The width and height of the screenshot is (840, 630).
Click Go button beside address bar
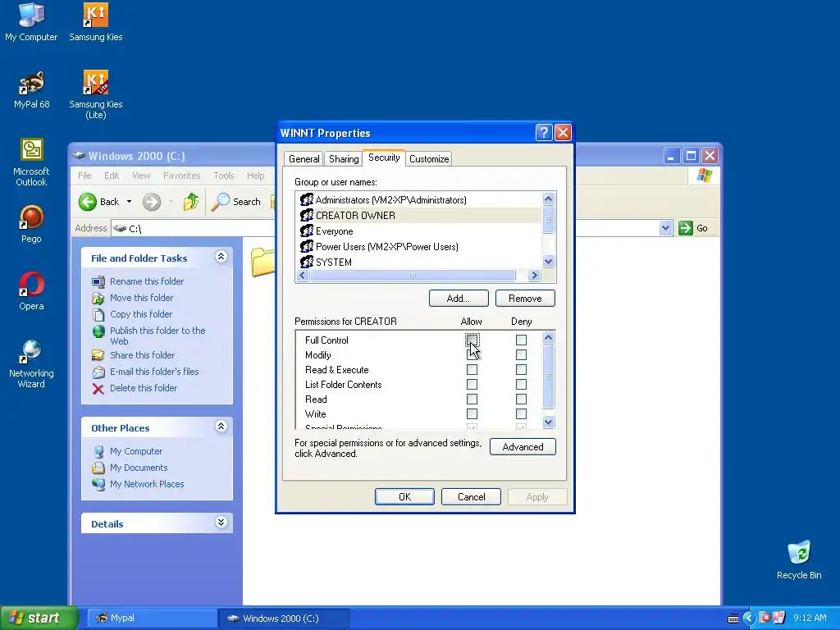coord(693,228)
